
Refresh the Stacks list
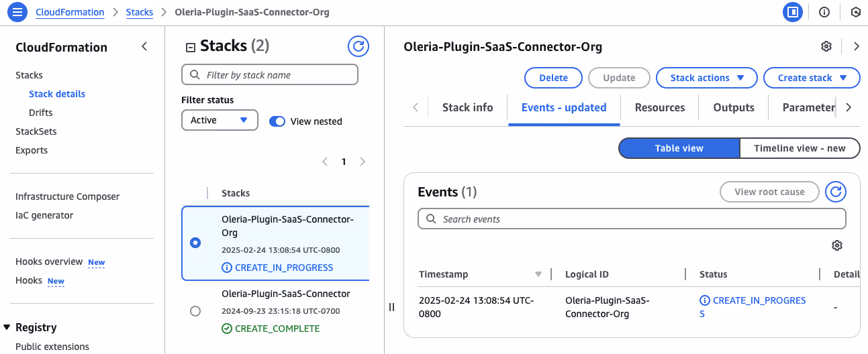pyautogui.click(x=358, y=46)
